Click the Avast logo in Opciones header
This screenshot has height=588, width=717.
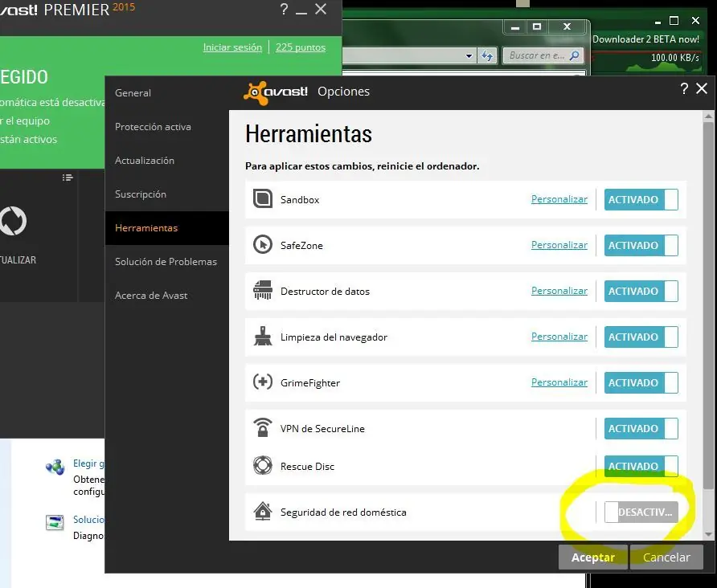pyautogui.click(x=276, y=92)
